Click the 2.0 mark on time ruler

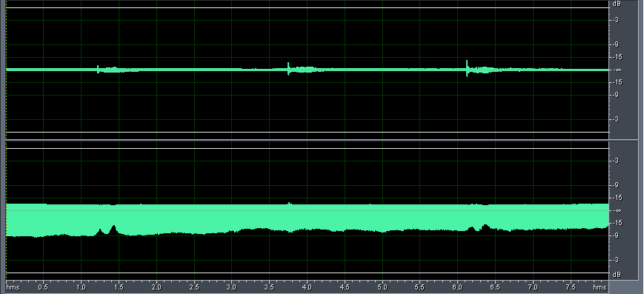pyautogui.click(x=156, y=287)
